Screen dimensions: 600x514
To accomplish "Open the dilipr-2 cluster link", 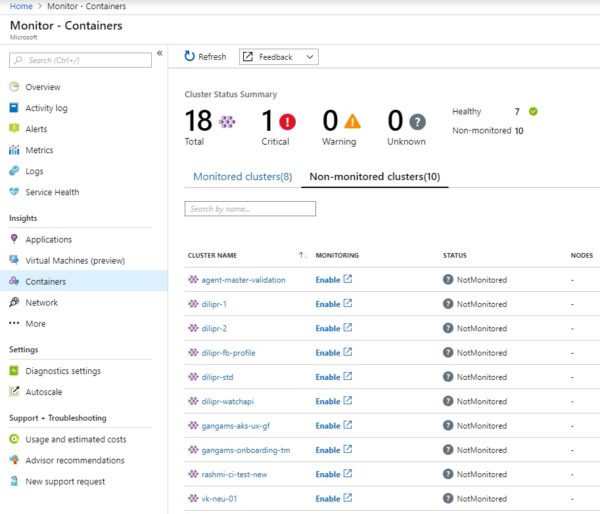I will (214, 328).
